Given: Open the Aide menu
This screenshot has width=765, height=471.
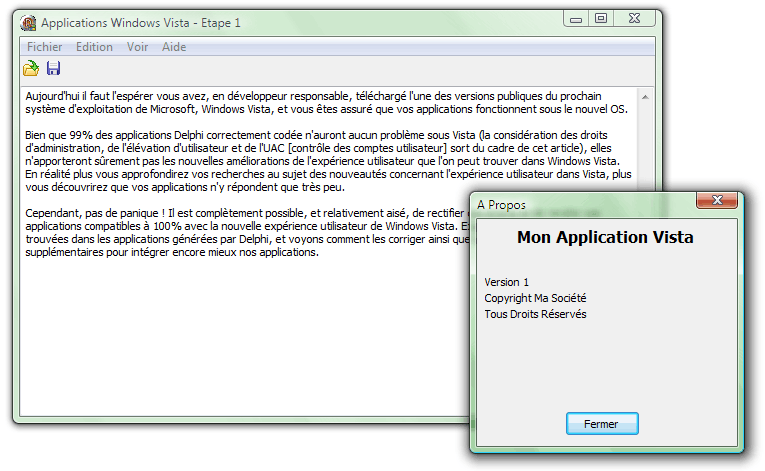Looking at the screenshot, I should coord(174,46).
